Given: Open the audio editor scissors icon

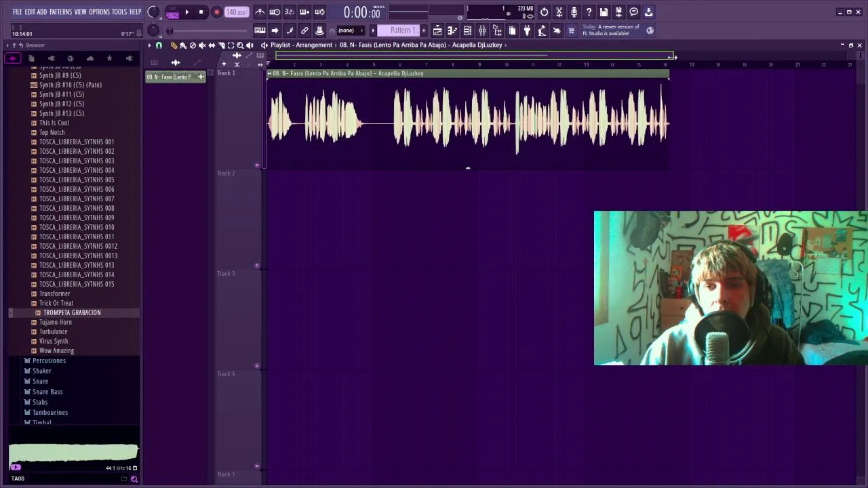Looking at the screenshot, I should [x=559, y=12].
